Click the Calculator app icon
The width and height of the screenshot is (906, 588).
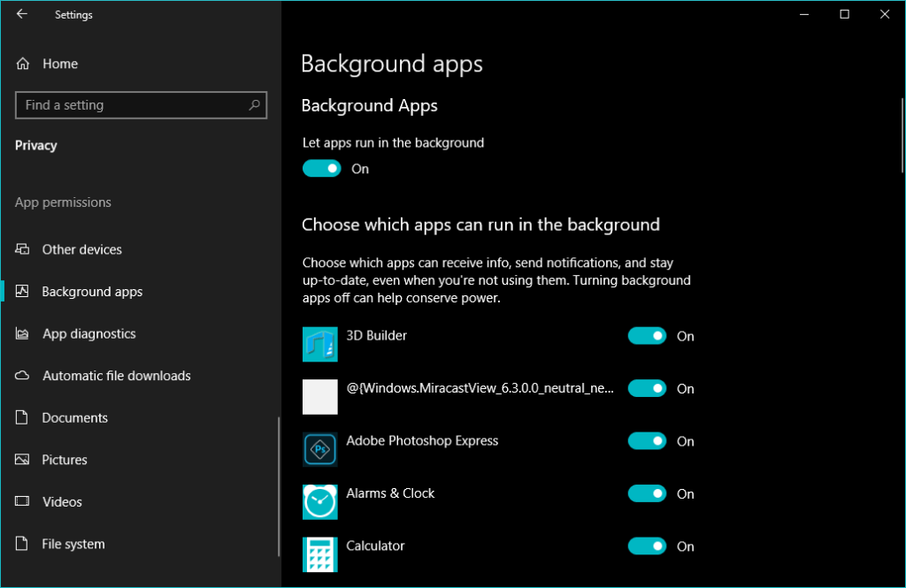coord(319,554)
